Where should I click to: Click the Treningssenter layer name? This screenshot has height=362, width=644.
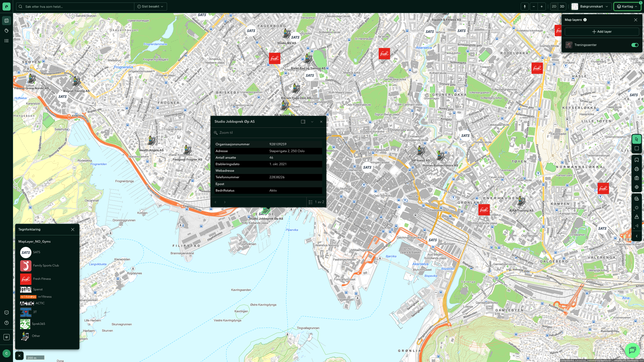click(585, 45)
